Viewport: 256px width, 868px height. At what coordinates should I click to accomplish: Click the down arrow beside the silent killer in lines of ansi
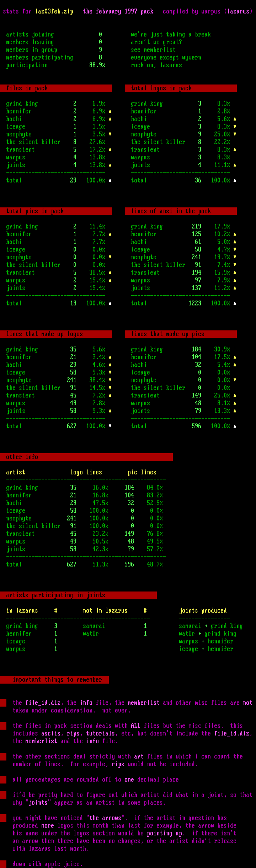click(x=235, y=265)
